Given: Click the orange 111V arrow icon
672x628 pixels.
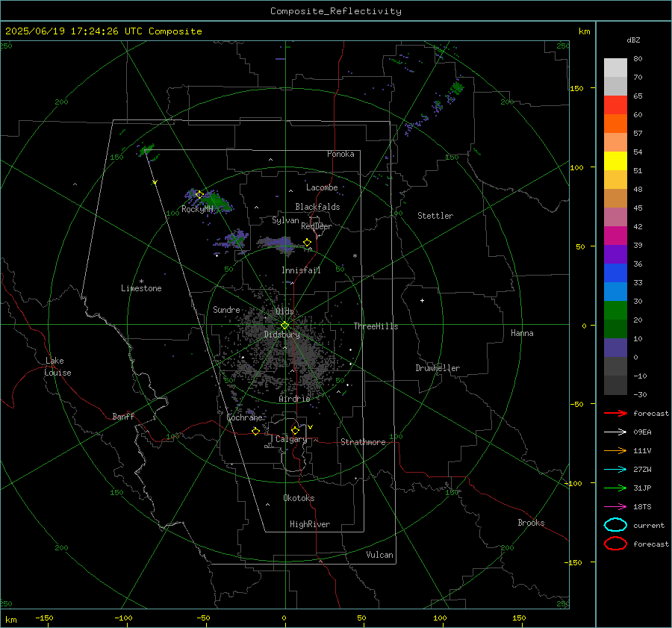Looking at the screenshot, I should [x=615, y=450].
